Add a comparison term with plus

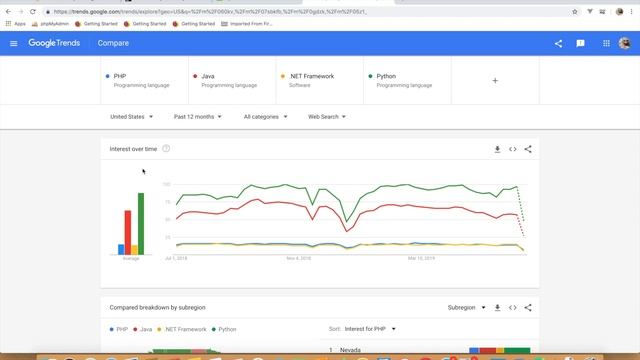(x=495, y=81)
